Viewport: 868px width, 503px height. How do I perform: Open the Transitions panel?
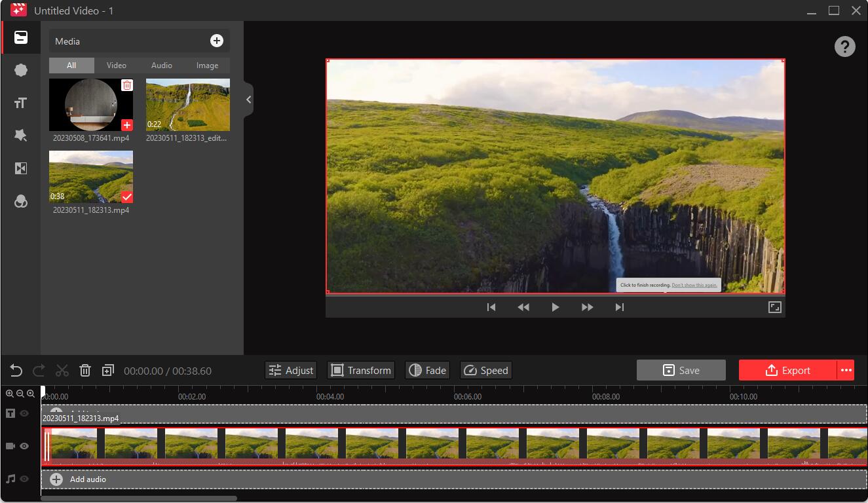tap(21, 168)
